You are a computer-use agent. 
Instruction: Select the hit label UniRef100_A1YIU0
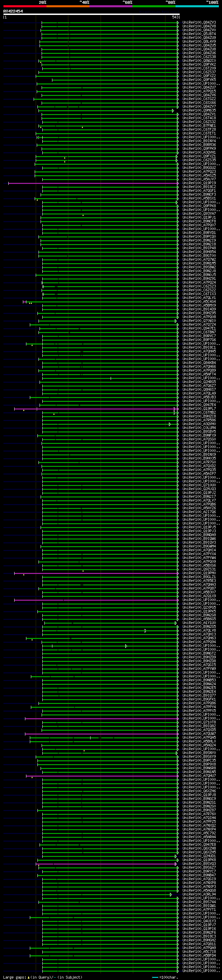199,623
